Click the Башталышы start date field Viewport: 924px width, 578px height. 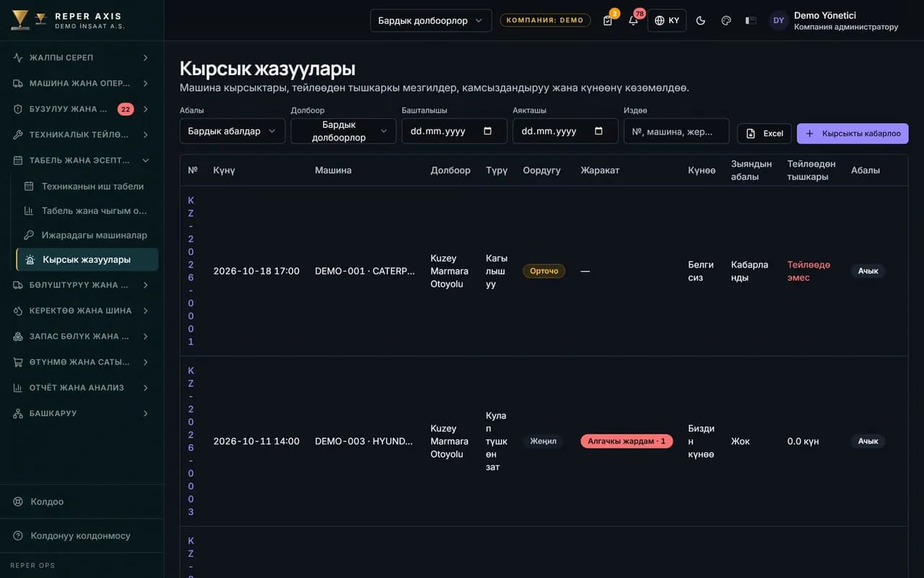pyautogui.click(x=454, y=131)
